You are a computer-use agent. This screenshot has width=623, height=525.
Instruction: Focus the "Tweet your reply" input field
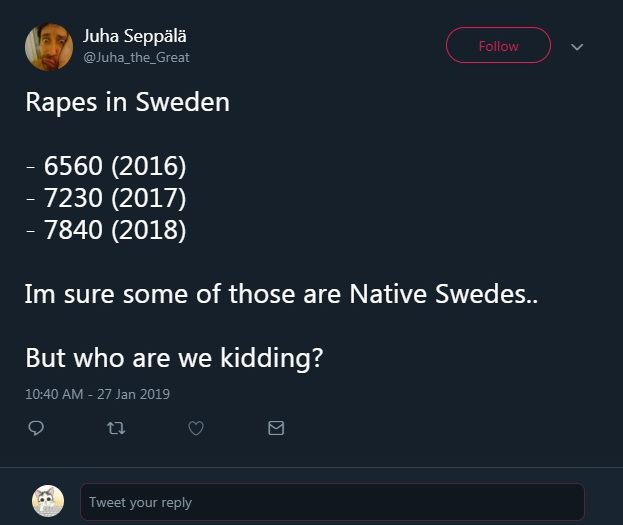click(x=332, y=502)
